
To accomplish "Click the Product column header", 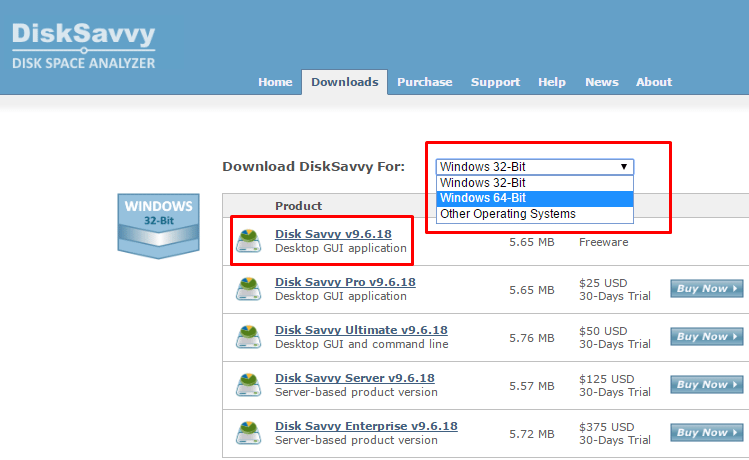I will [298, 206].
